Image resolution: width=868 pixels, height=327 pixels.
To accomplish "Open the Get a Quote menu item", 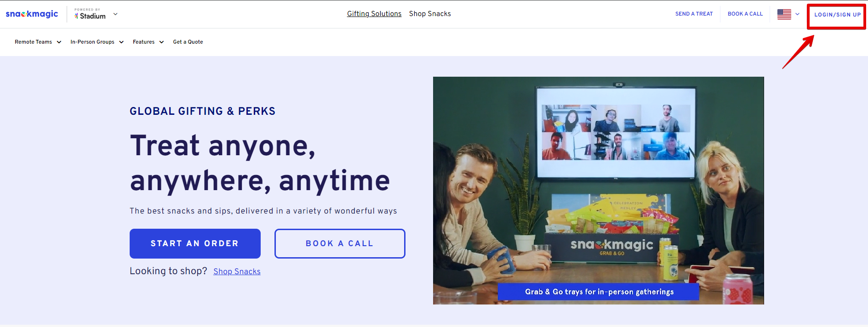I will [188, 42].
